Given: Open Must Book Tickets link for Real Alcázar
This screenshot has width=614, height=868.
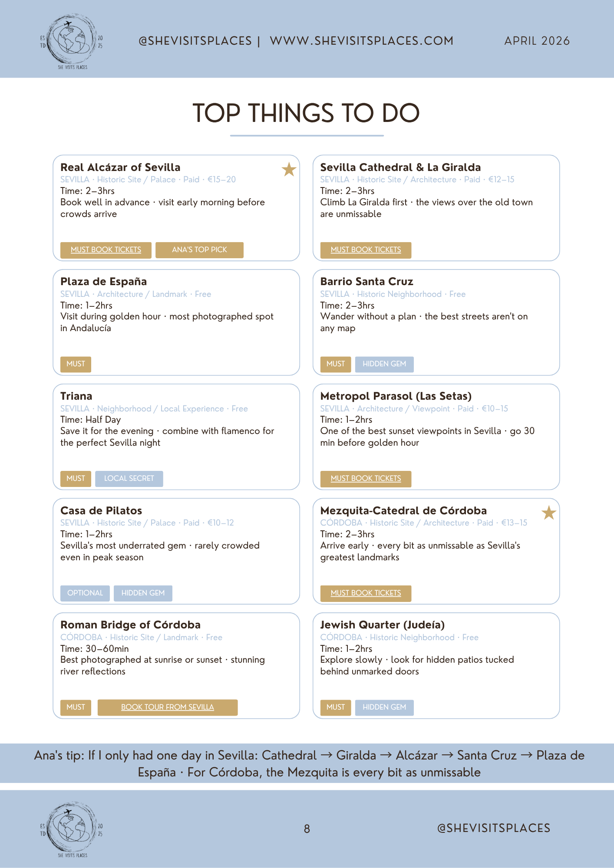Looking at the screenshot, I should (x=106, y=250).
